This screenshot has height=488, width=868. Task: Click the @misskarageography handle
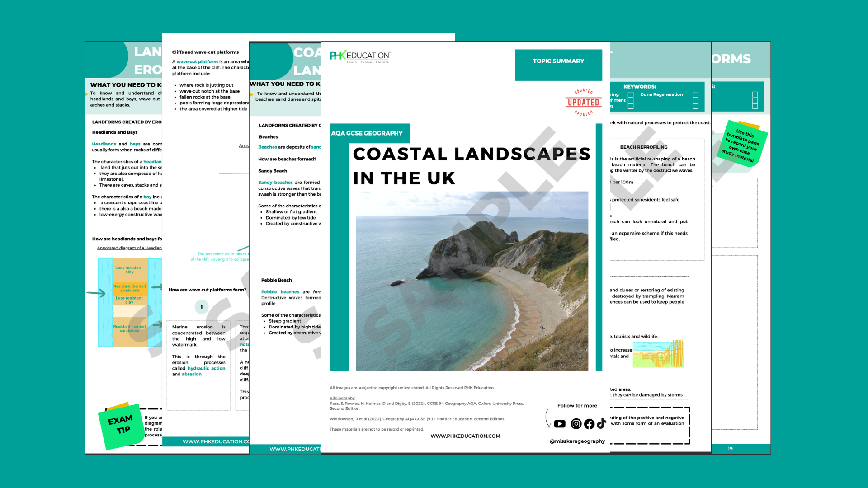point(577,441)
